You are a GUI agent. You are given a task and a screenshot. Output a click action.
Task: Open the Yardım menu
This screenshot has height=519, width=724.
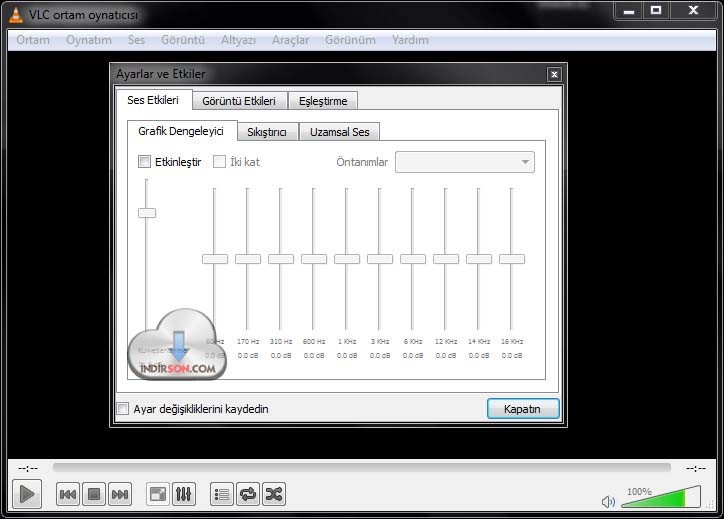(x=410, y=40)
